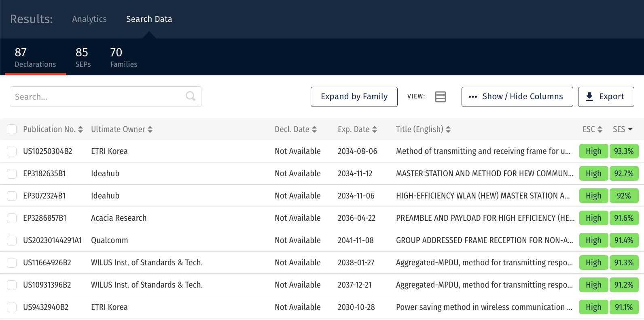Click the 92.7% SES badge
This screenshot has width=644, height=320.
624,173
